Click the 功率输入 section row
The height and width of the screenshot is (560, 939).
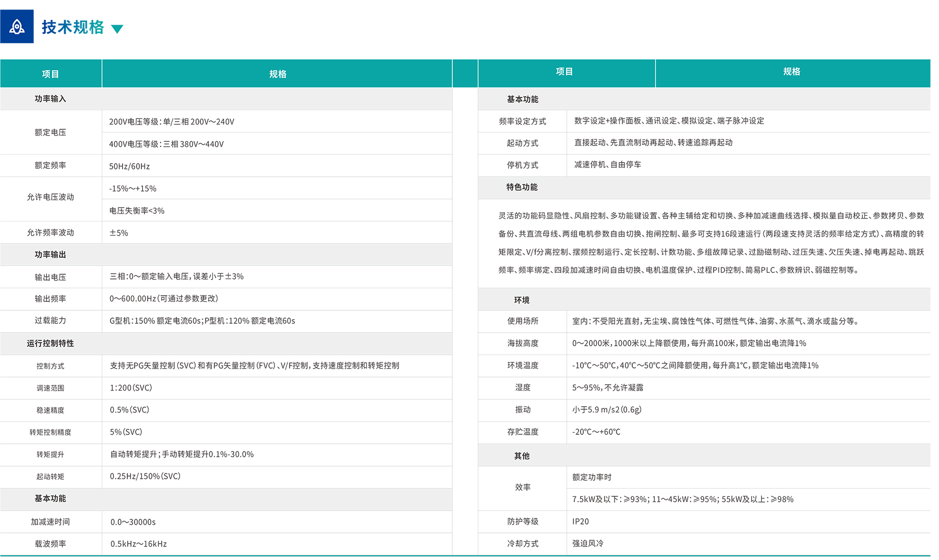click(x=51, y=99)
